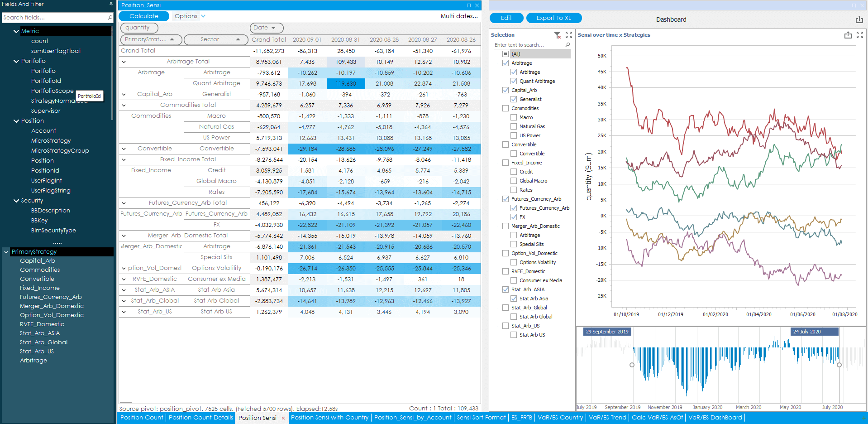Viewport: 868px width, 424px height.
Task: Maximize the Selection panel
Action: coord(569,35)
